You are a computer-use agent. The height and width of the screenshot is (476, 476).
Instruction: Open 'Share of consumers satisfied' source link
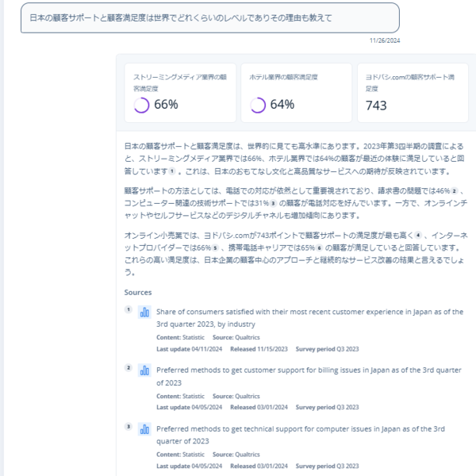pos(309,318)
